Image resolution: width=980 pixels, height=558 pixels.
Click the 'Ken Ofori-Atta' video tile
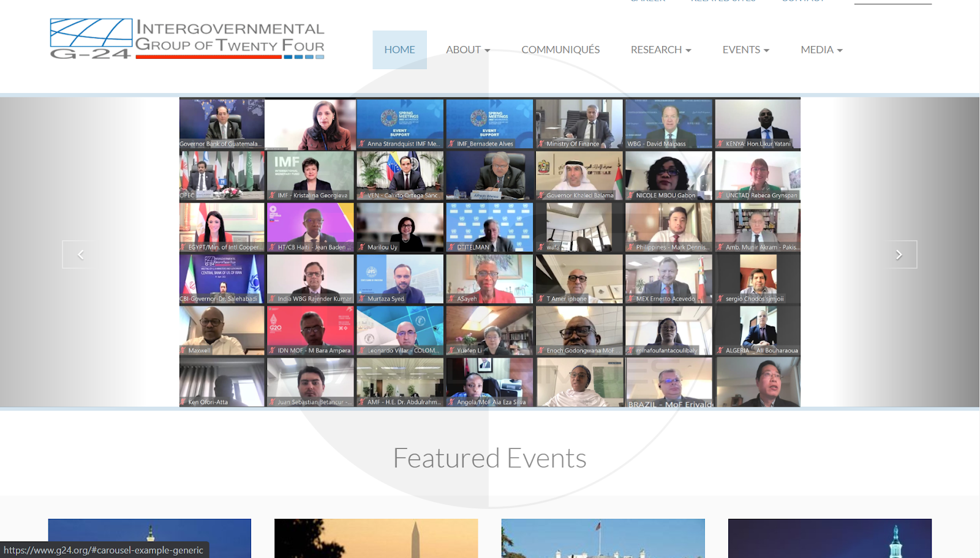point(222,383)
